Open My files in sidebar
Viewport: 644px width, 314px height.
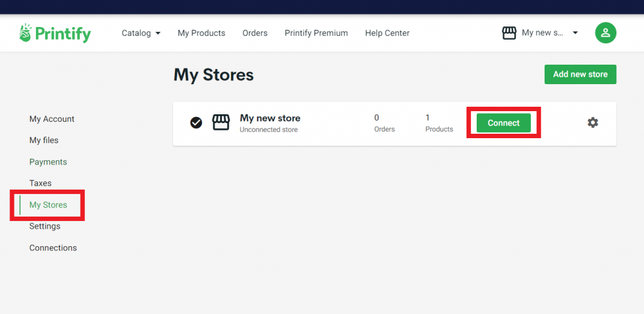click(x=43, y=140)
